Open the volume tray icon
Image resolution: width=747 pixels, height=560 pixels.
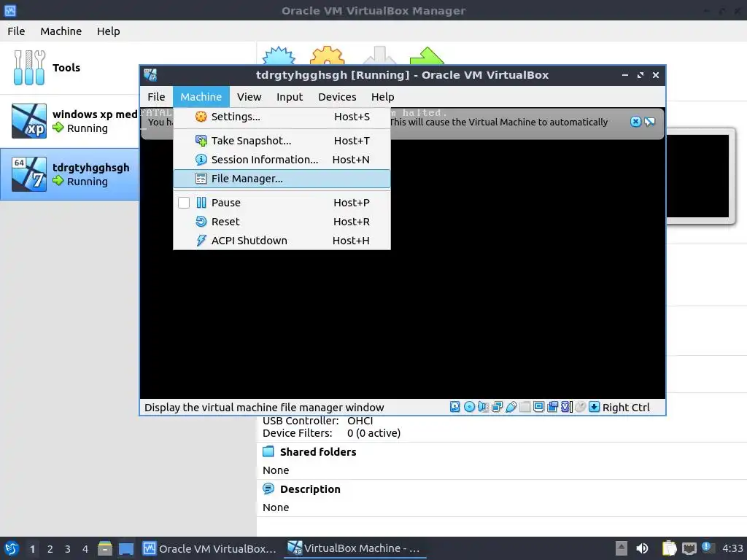642,548
